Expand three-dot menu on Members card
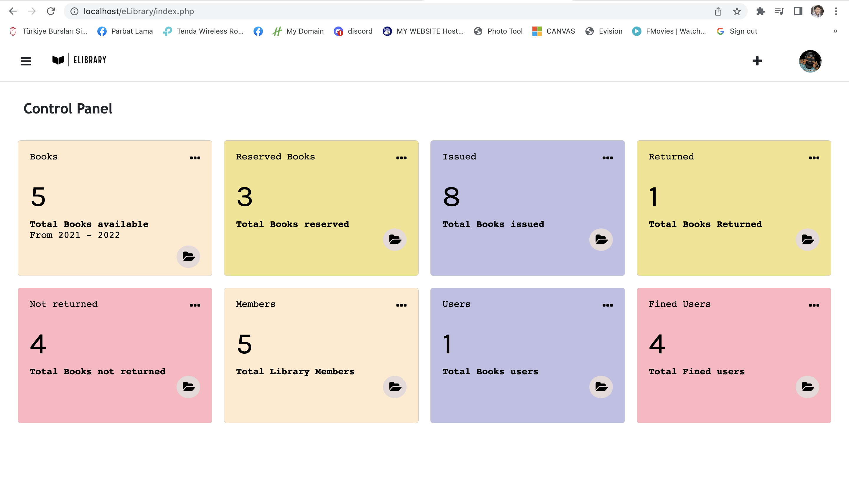This screenshot has width=849, height=504. tap(402, 305)
